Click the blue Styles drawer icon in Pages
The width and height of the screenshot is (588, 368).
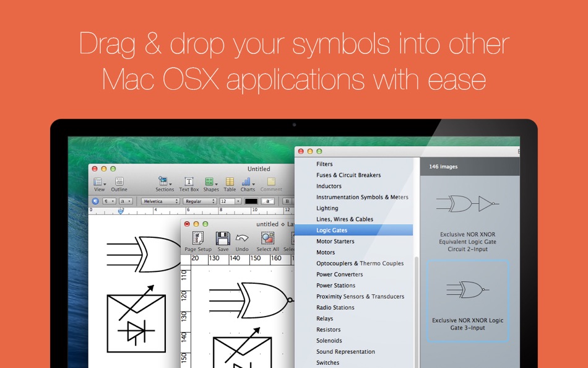coord(95,201)
